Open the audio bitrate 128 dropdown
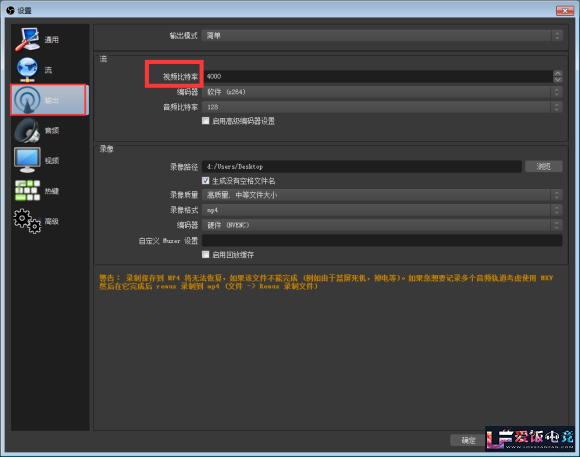 coord(382,107)
